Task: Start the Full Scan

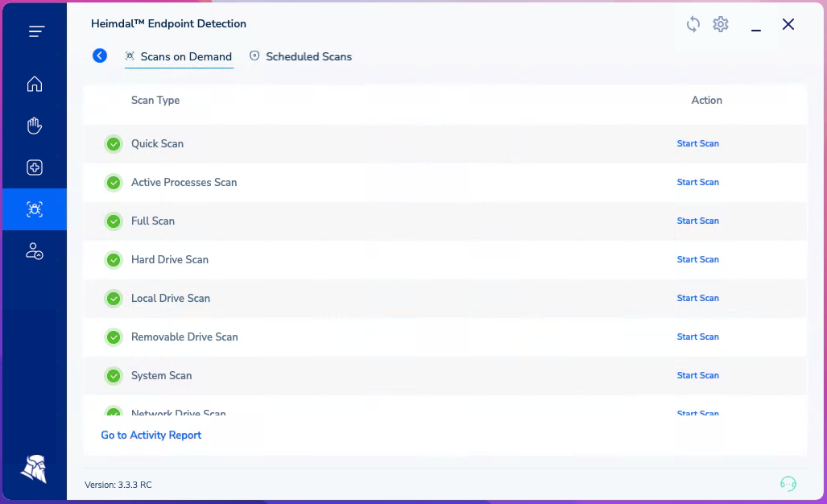Action: [698, 221]
